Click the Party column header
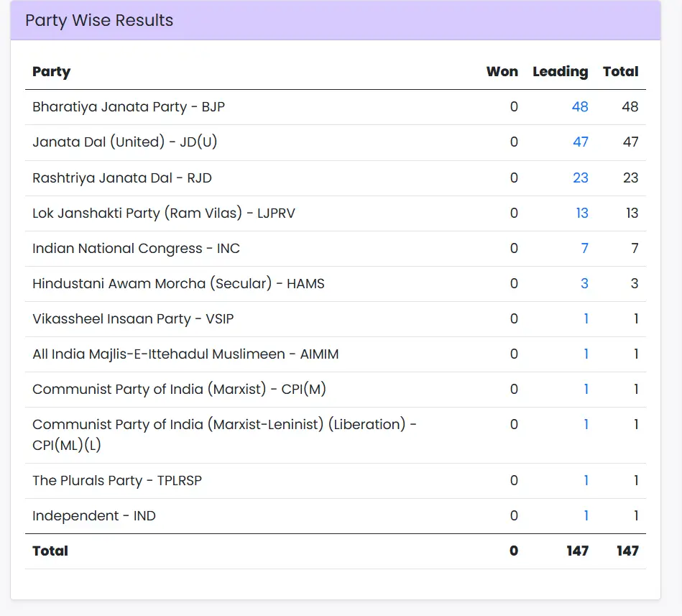 (51, 72)
